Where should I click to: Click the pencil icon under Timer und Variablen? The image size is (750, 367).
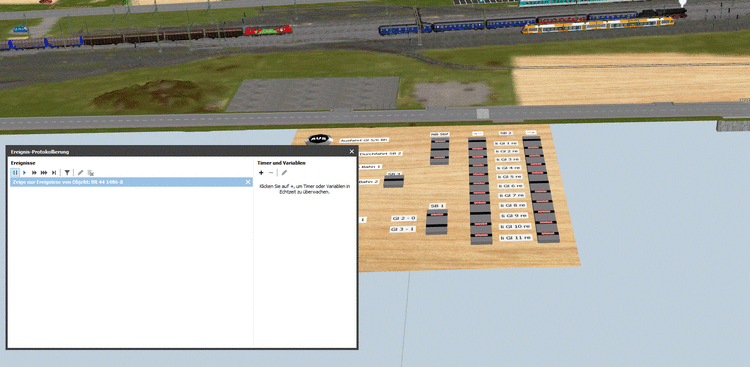(284, 172)
